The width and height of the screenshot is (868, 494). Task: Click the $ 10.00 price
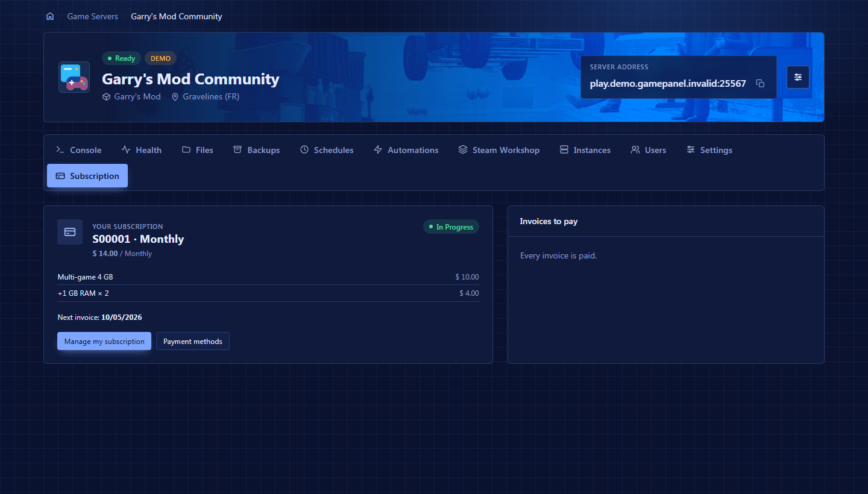(467, 277)
